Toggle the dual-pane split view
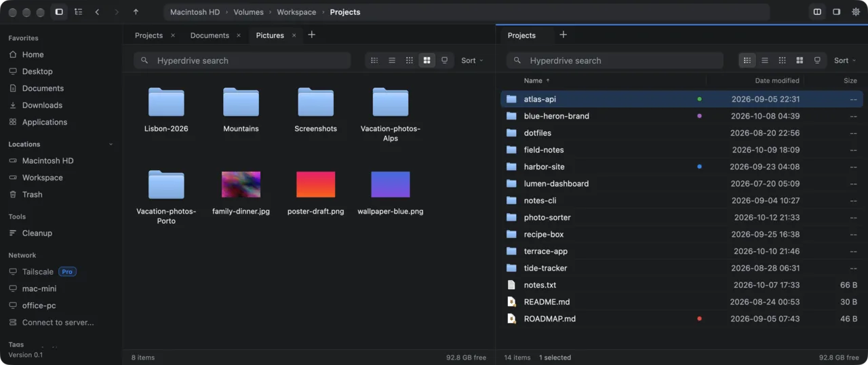The height and width of the screenshot is (365, 868). click(818, 12)
